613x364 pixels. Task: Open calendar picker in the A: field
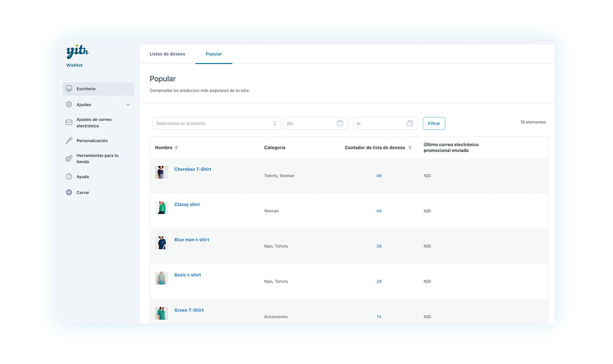pyautogui.click(x=410, y=123)
